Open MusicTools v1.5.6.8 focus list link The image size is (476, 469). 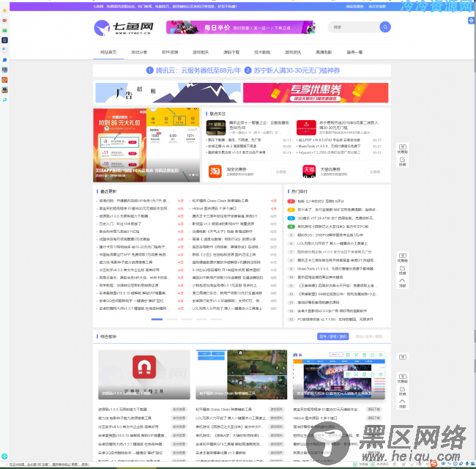pos(329,146)
